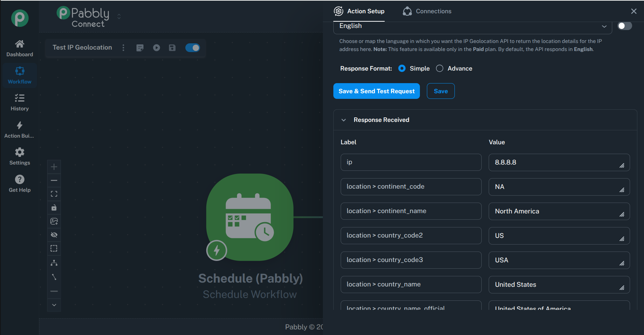Collapse the Response Received section
This screenshot has height=335, width=644.
344,120
